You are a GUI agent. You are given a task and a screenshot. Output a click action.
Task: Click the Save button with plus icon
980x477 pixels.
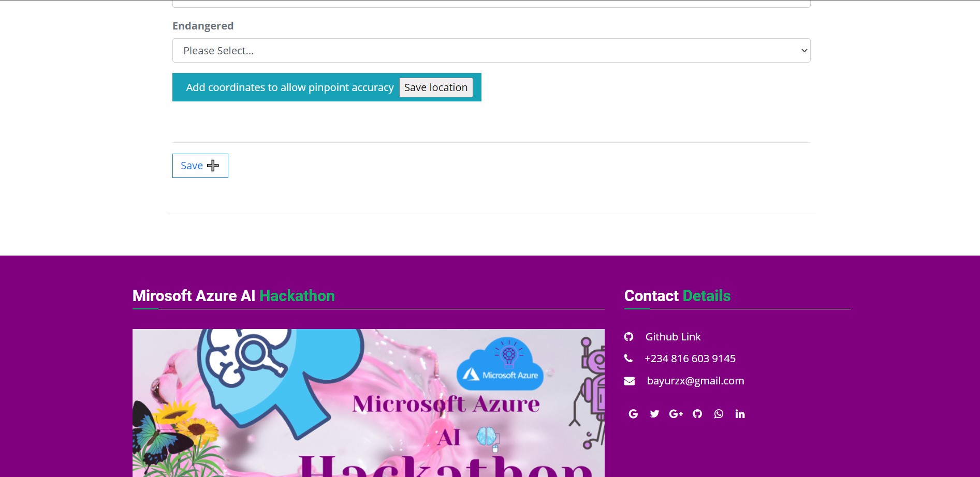point(200,166)
